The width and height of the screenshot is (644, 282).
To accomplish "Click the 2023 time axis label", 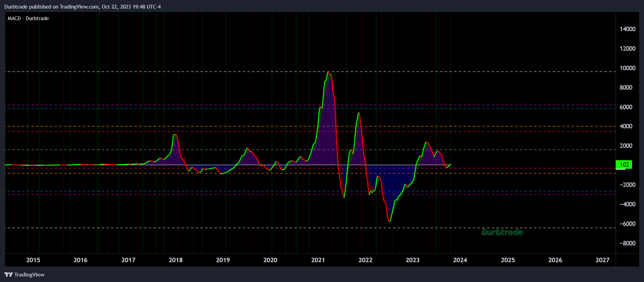I will click(x=412, y=260).
